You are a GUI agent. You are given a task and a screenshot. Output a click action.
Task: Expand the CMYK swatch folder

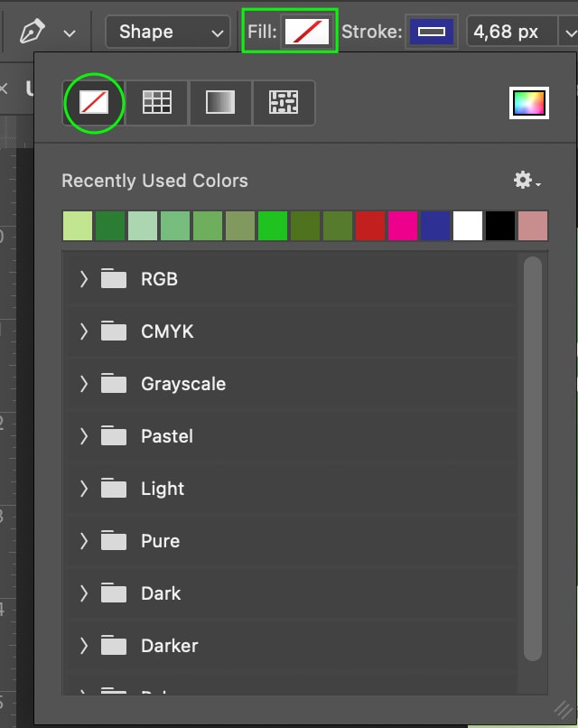pyautogui.click(x=84, y=331)
